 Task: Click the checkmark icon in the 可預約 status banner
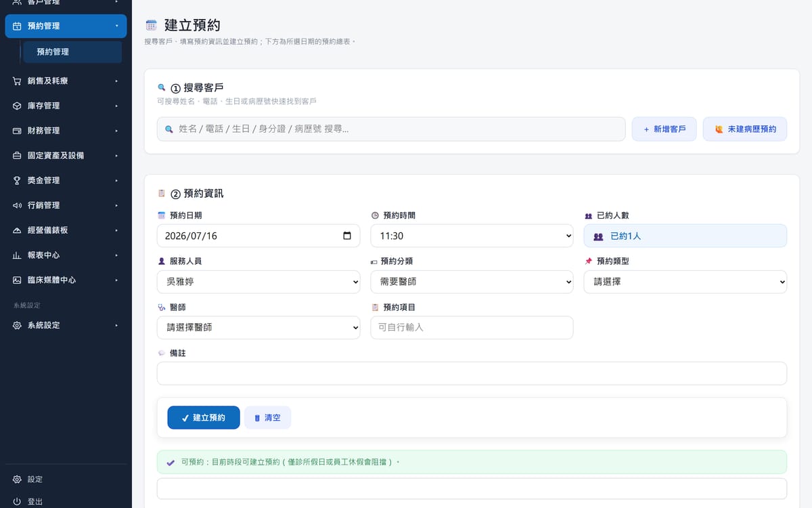[171, 463]
